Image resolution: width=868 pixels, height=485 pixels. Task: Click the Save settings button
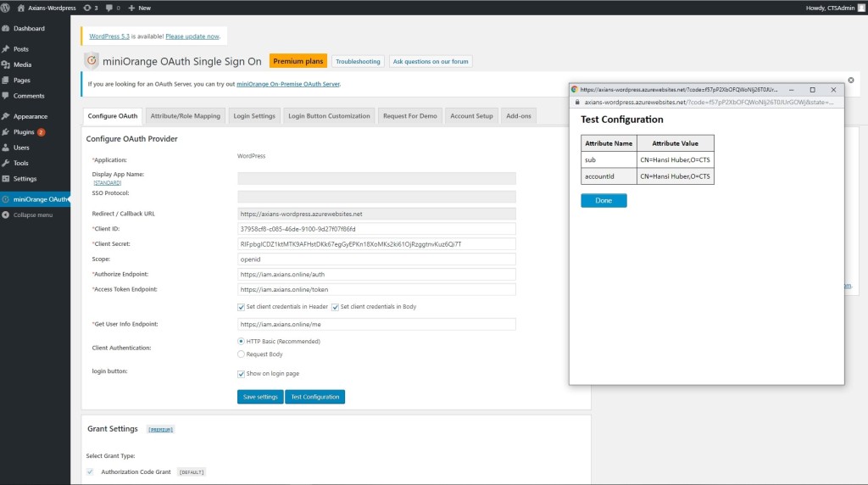tap(260, 397)
